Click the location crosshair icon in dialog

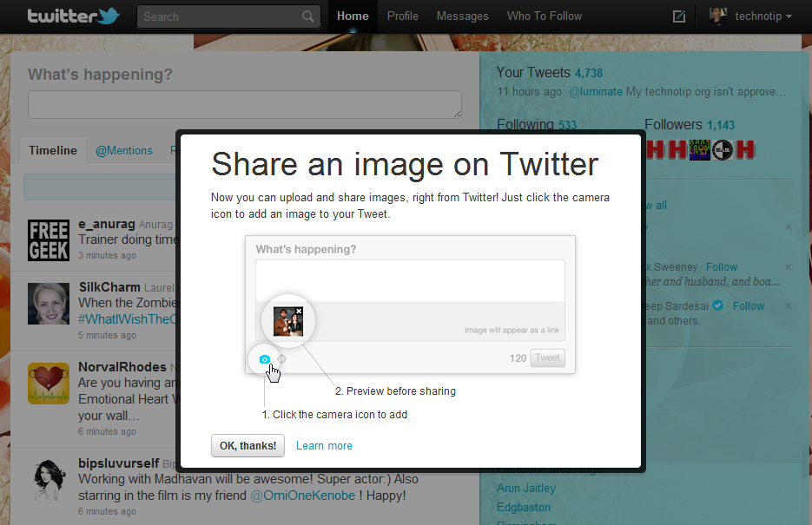[x=281, y=358]
